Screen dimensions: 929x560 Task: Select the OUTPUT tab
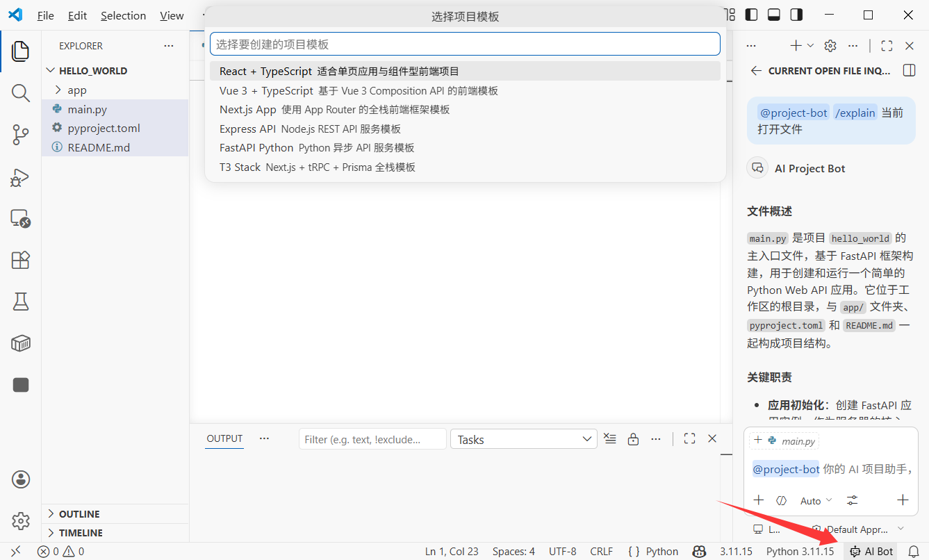[x=224, y=438]
